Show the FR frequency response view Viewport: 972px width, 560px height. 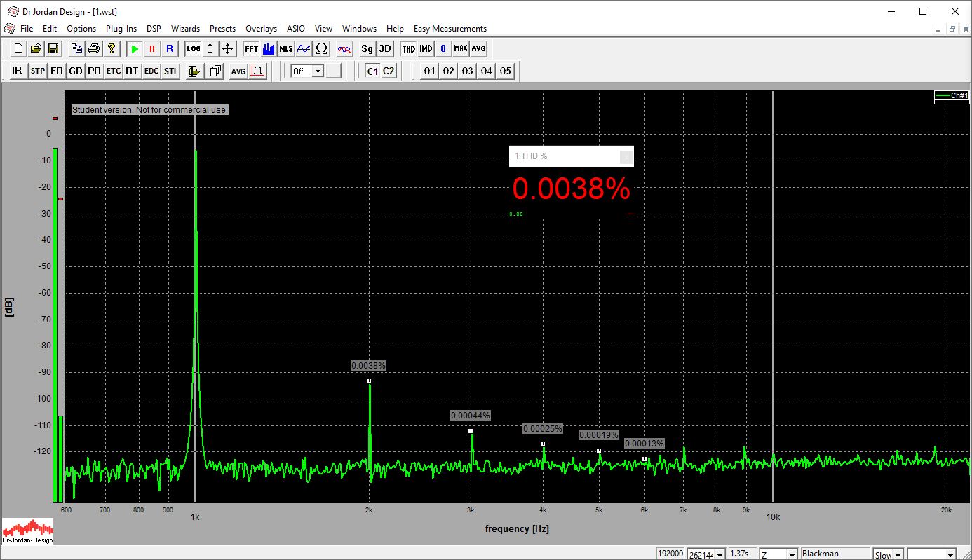pos(57,71)
